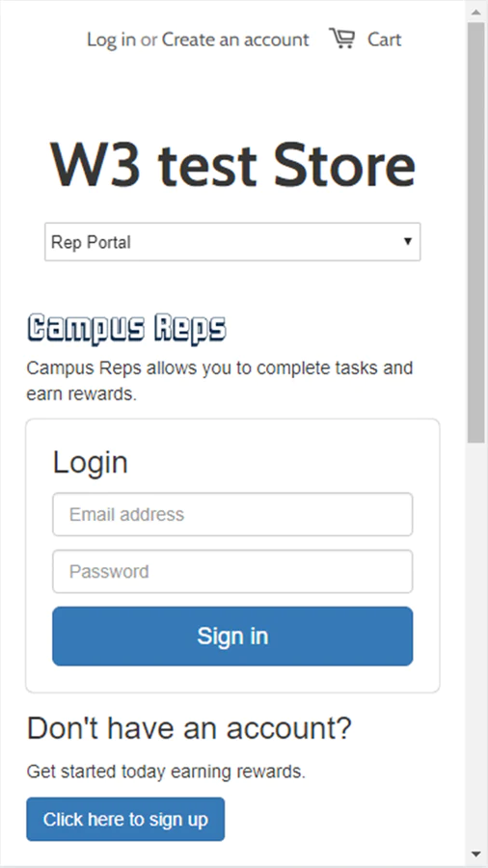488x868 pixels.
Task: Open the Rep Portal navigation select box
Action: pyautogui.click(x=232, y=242)
